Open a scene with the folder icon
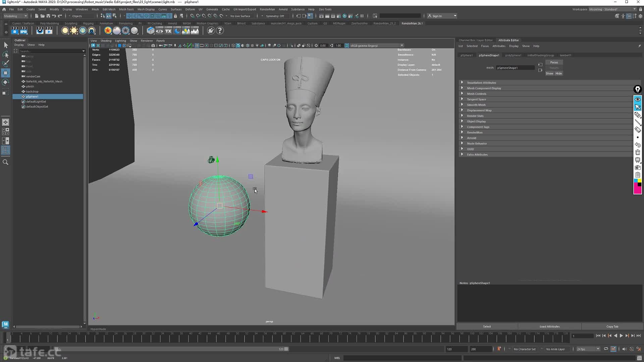Viewport: 644px width, 362px height. coord(43,16)
